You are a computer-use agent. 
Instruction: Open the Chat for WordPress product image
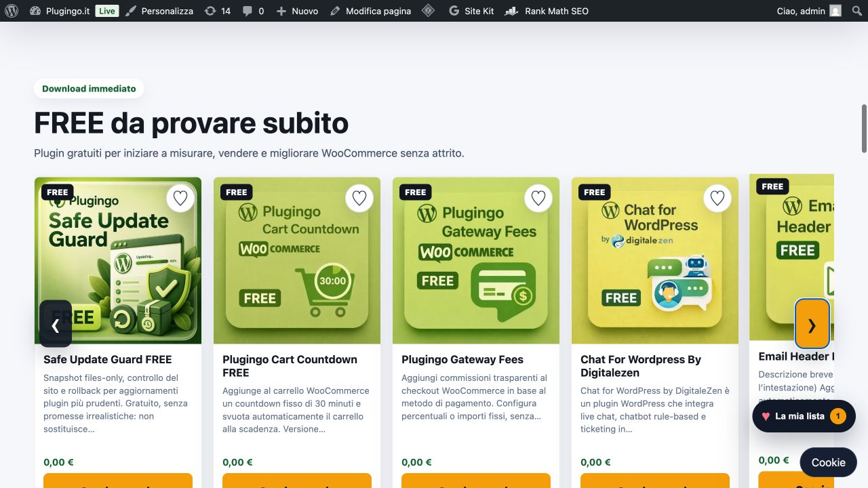[655, 260]
